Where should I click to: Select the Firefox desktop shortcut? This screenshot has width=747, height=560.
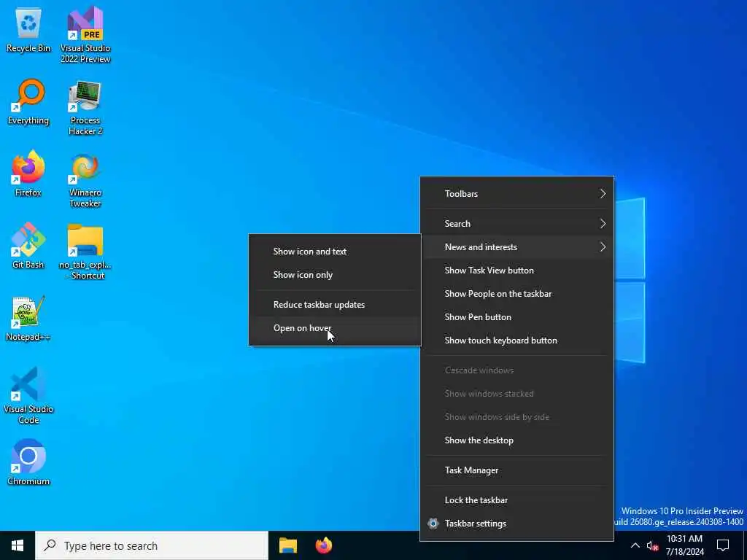click(28, 174)
